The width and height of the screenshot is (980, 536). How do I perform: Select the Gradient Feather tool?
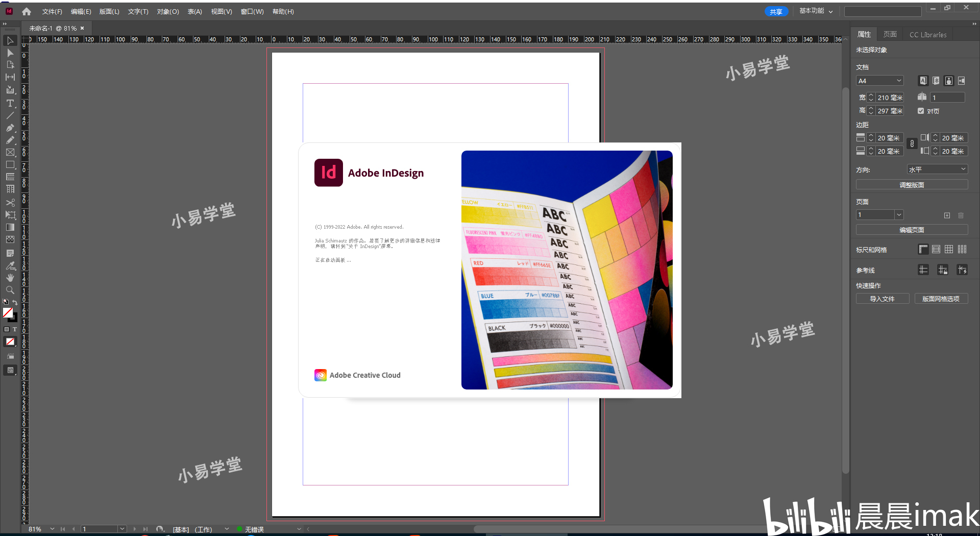10,239
